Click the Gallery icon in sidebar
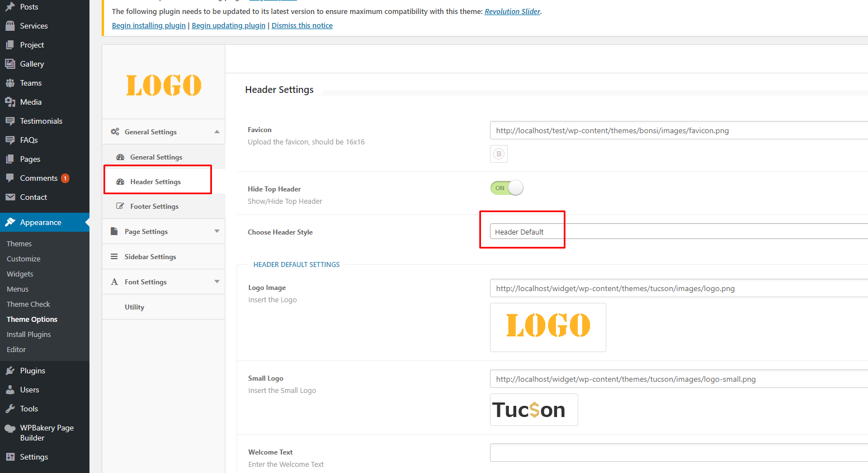 (x=10, y=64)
